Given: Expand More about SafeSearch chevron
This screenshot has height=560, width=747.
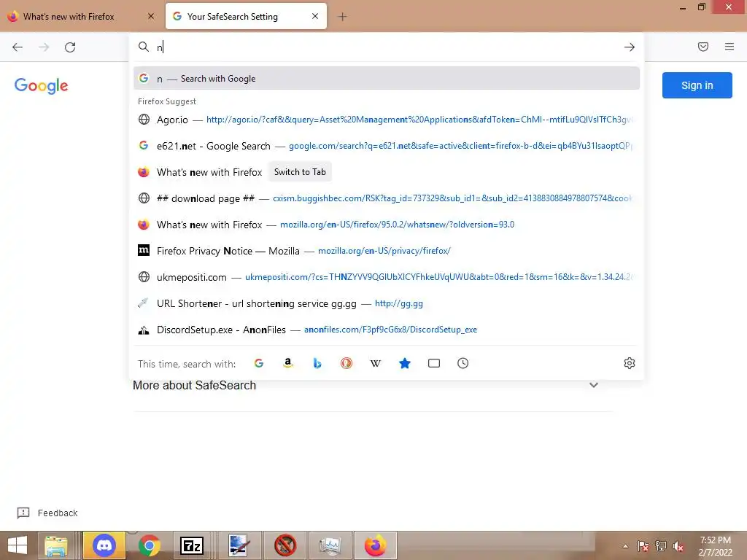Looking at the screenshot, I should click(594, 385).
